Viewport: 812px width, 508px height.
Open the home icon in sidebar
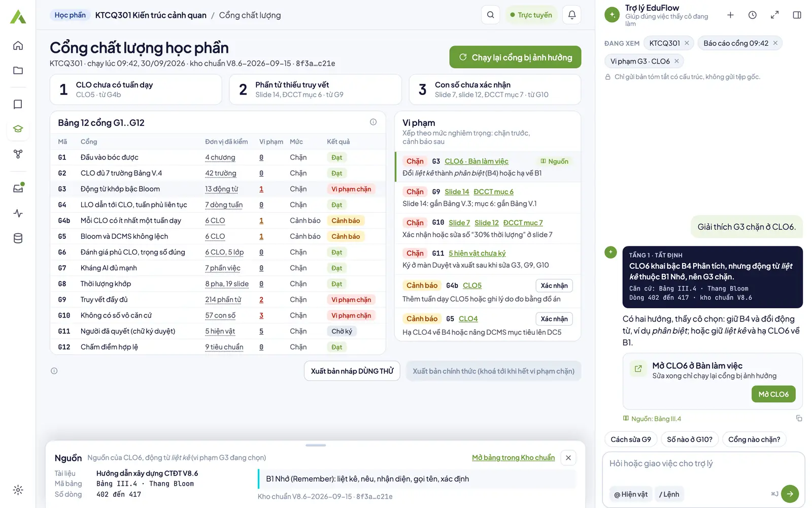point(18,46)
